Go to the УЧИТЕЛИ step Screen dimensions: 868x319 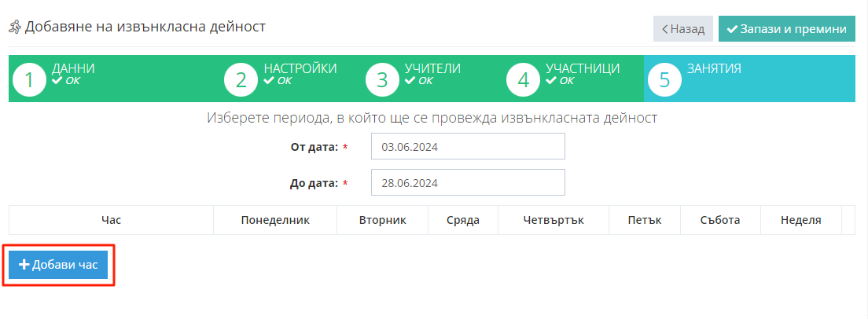tap(432, 69)
